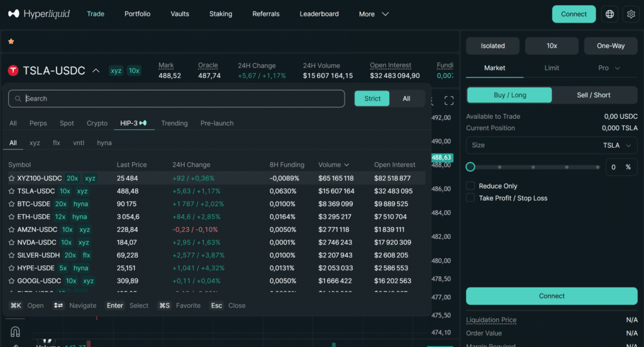Switch to Spot market tab
Viewport: 644px width, 347px height.
coord(67,123)
